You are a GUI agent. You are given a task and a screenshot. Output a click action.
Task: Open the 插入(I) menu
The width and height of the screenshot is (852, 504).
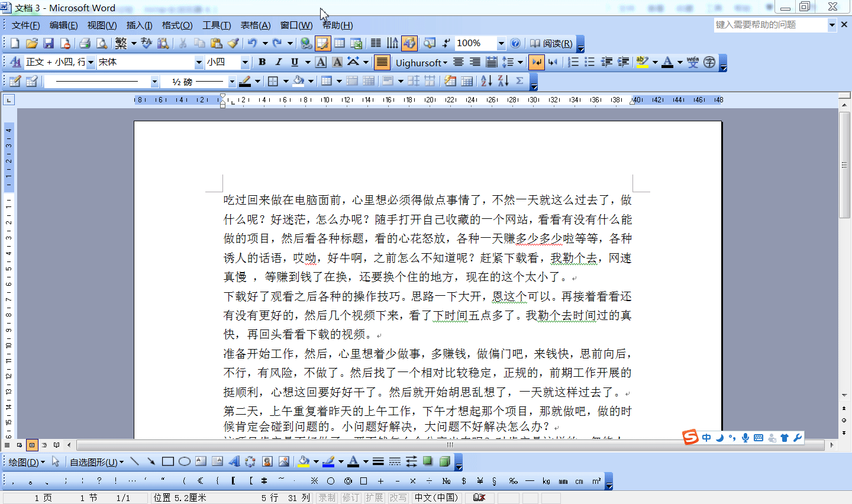tap(139, 25)
